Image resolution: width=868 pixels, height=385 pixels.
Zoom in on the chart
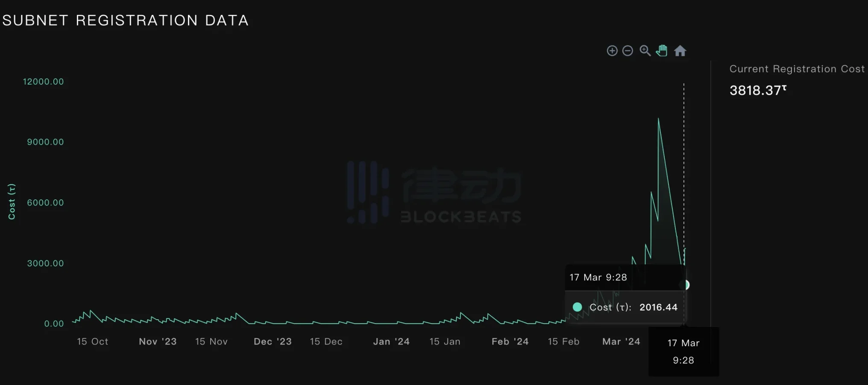click(612, 50)
